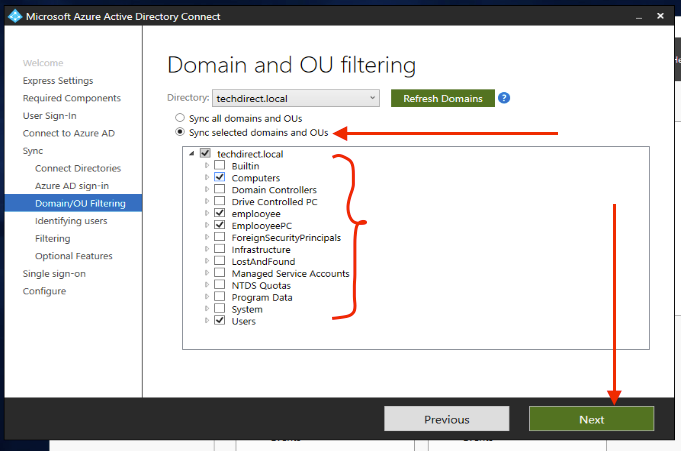Check the ForeignSecurityPrincipals checkbox
681x451 pixels.
coord(220,237)
